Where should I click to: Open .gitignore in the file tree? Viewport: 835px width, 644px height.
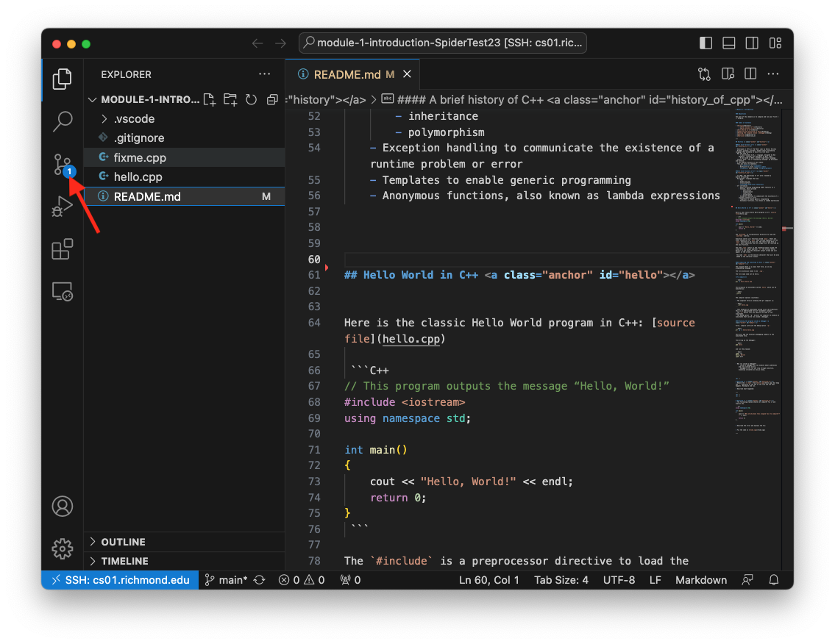184,138
